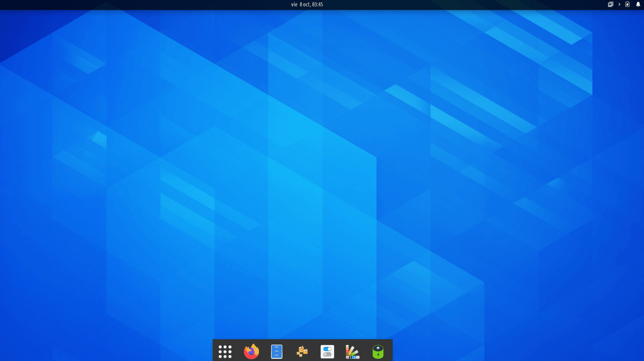Show all apps via nine-dot grid
Image resolution: width=644 pixels, height=361 pixels.
click(225, 352)
